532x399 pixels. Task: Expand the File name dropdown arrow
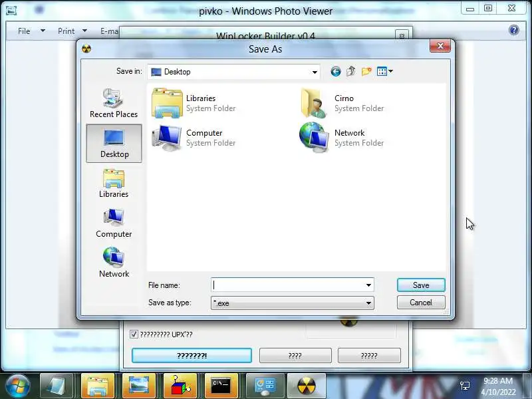pos(368,285)
